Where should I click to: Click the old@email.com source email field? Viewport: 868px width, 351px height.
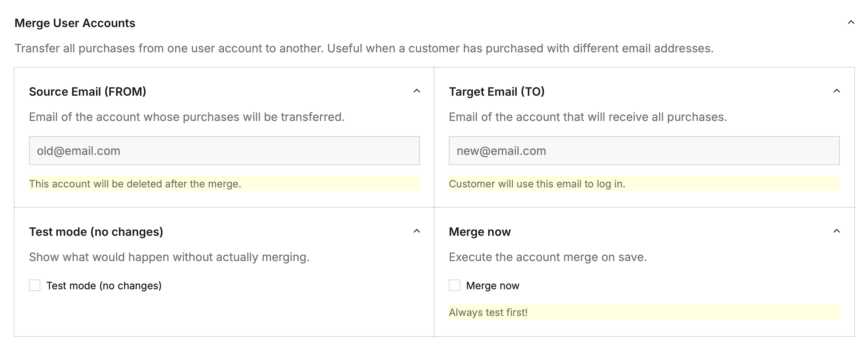tap(224, 151)
